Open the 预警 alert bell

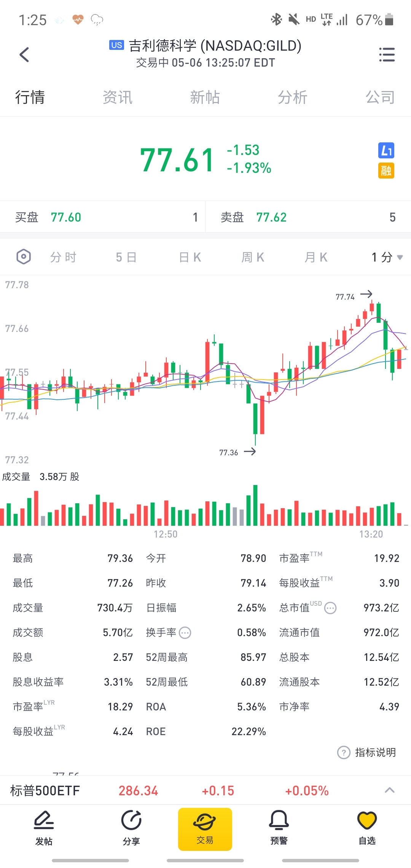pyautogui.click(x=279, y=827)
